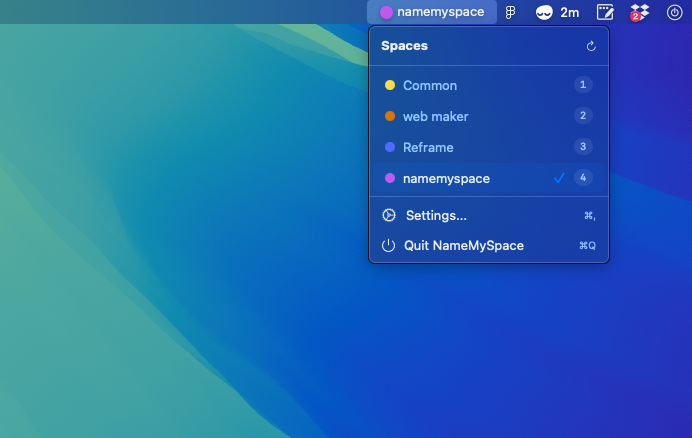
Task: Click the orange dot next to web maker
Action: tap(390, 116)
